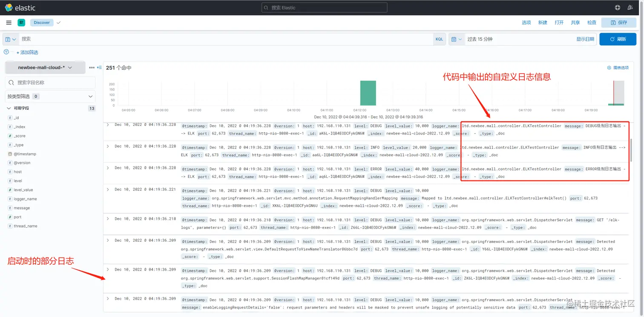Expand the enableLoggingRequestDetails log row
The height and width of the screenshot is (317, 644).
click(x=108, y=299)
